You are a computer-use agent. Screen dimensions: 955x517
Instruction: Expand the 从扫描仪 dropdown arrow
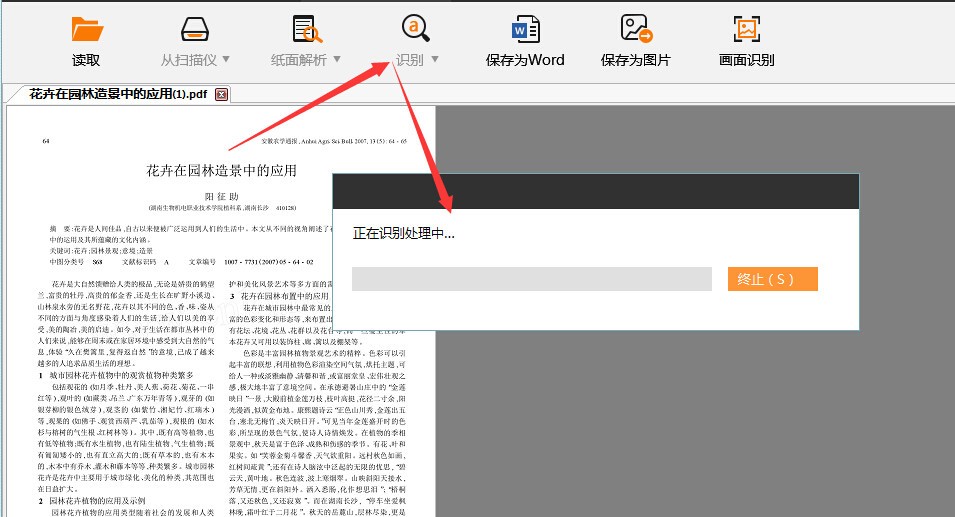point(226,60)
